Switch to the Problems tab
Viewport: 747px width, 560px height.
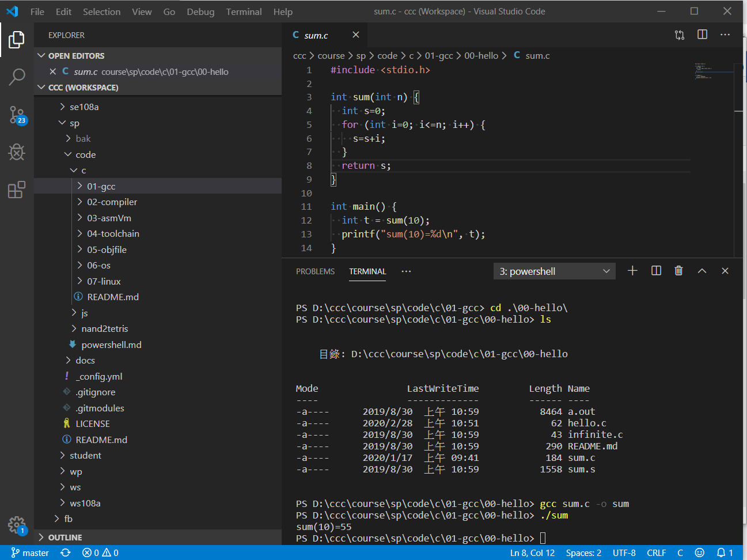[x=315, y=271]
